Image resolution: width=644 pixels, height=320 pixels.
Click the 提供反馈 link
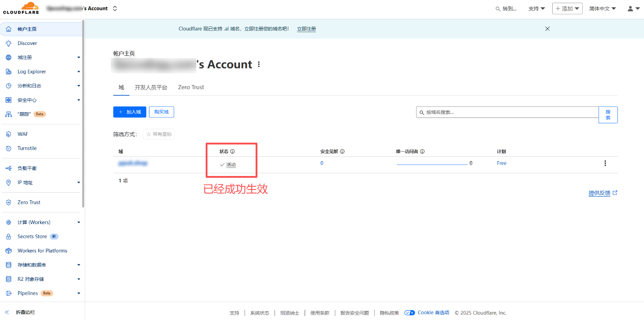pyautogui.click(x=603, y=193)
